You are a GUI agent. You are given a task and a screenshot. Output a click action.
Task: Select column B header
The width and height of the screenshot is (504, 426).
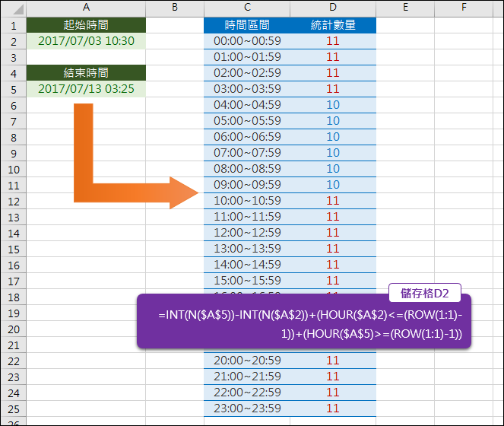click(175, 8)
